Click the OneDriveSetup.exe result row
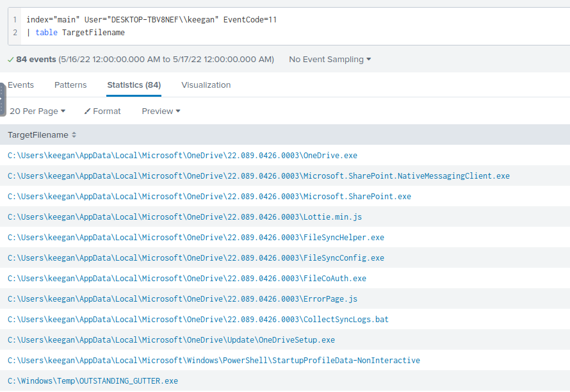Viewport: 570px width, 392px height. tap(171, 340)
